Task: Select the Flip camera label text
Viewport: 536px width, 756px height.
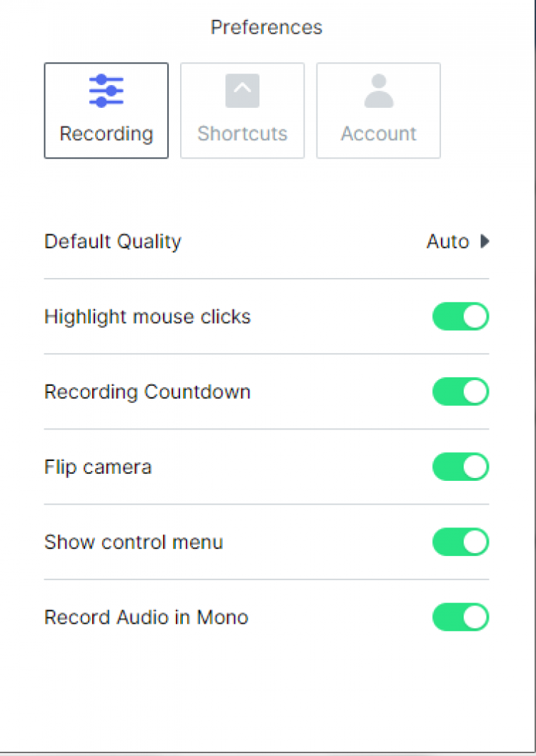Action: coord(98,467)
